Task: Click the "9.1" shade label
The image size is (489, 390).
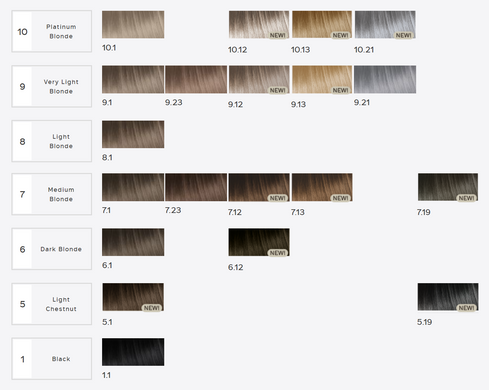Action: point(107,102)
